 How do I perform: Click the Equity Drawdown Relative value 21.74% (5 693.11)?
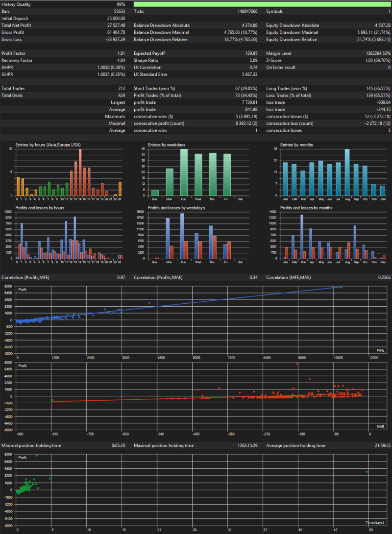(374, 40)
